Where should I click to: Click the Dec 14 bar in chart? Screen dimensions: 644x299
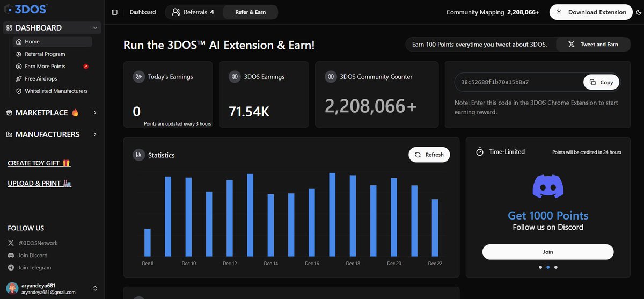(x=270, y=225)
